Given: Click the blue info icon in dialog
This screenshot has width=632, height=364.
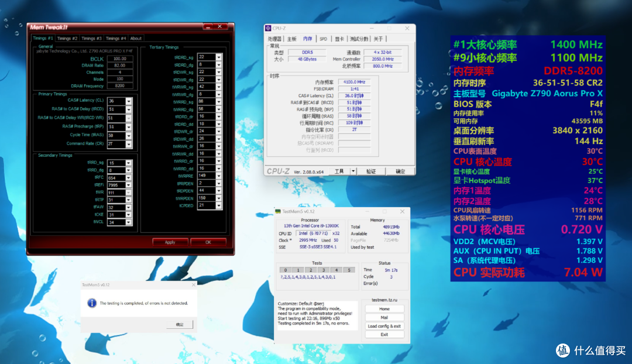Looking at the screenshot, I should click(92, 303).
